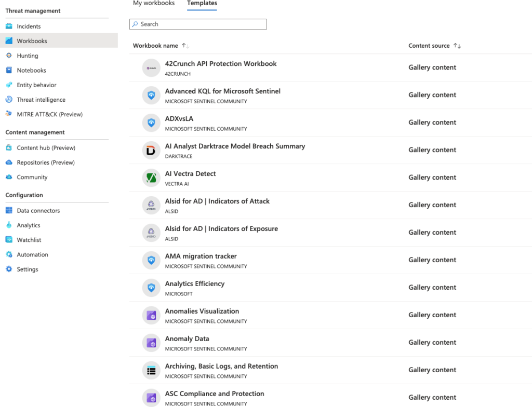The height and width of the screenshot is (407, 532).
Task: Click the Anomalies Visualization purple icon
Action: tap(151, 316)
